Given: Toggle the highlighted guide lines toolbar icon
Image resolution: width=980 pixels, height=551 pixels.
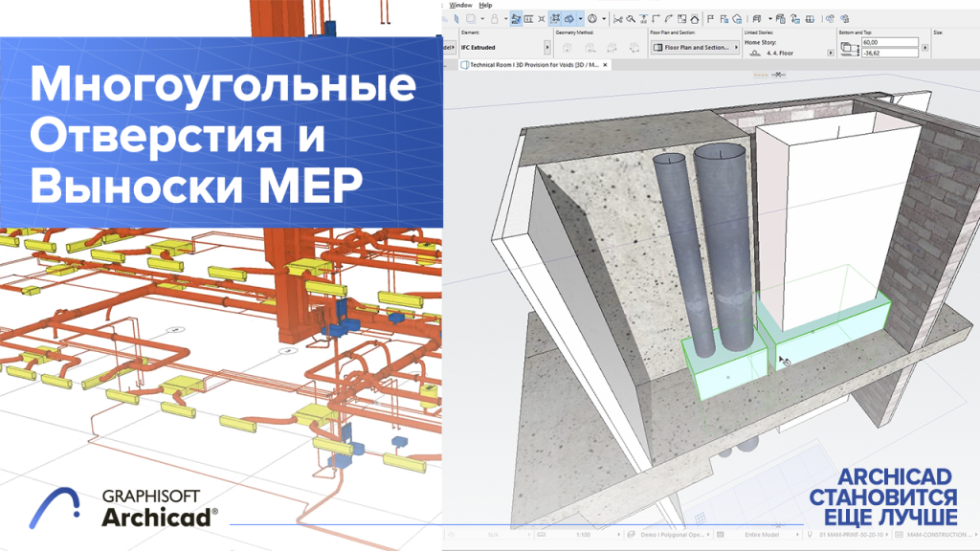Looking at the screenshot, I should 516,19.
